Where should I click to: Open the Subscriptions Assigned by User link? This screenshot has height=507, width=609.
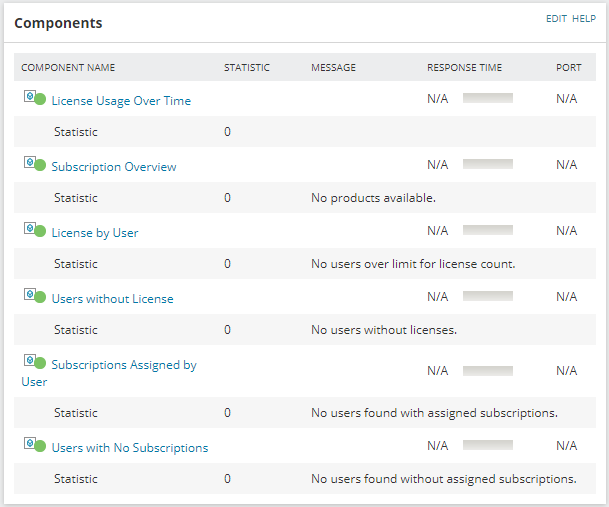click(123, 365)
